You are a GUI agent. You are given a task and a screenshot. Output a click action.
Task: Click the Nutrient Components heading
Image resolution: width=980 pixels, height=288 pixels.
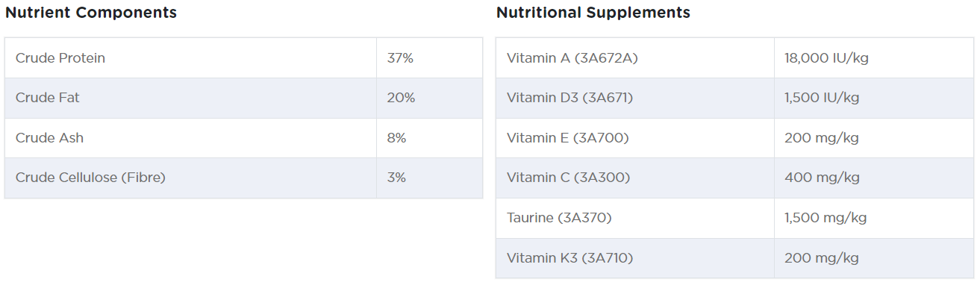point(91,13)
